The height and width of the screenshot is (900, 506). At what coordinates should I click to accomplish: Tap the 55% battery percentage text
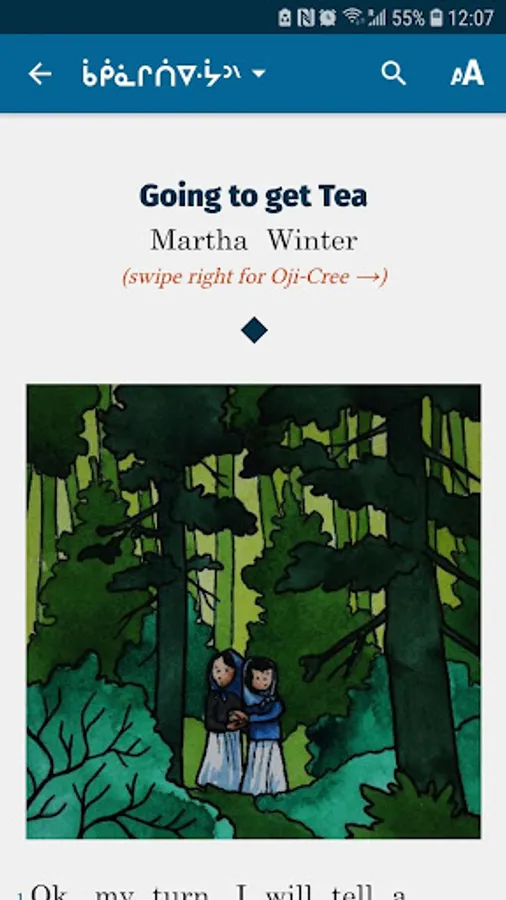point(408,18)
